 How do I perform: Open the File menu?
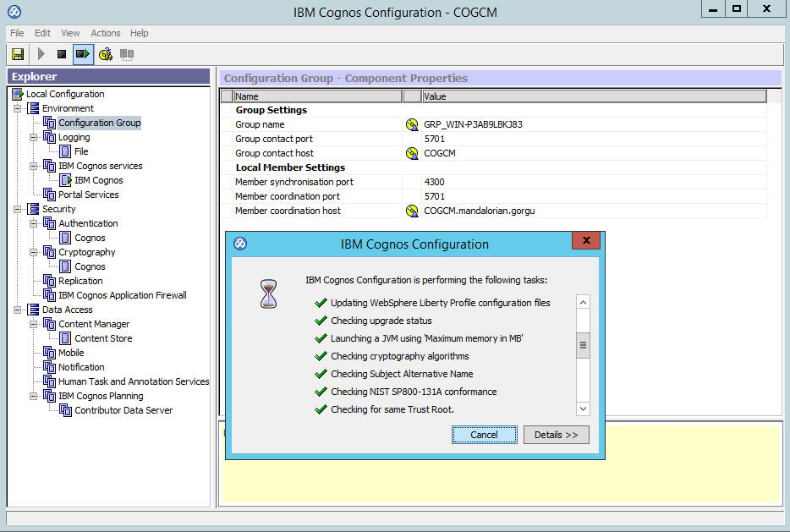[17, 33]
